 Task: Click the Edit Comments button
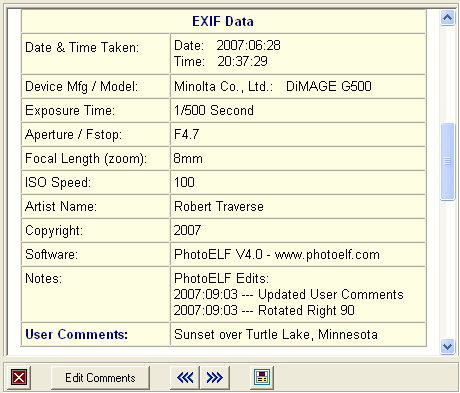click(100, 378)
